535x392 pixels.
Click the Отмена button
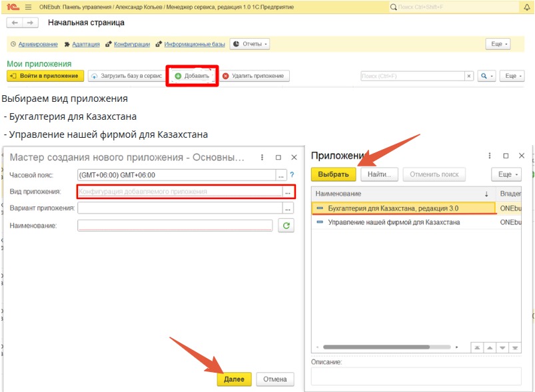coord(275,379)
